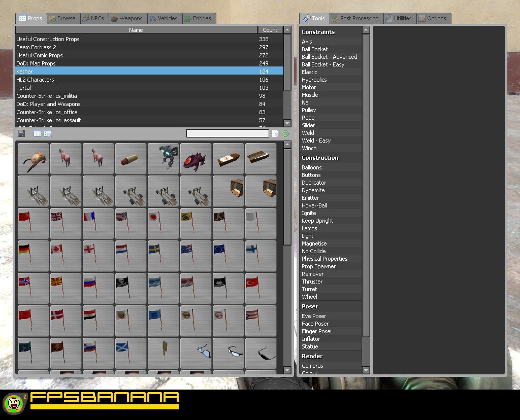Save the current spawnlist with the floppy icon
520x420 pixels.
click(x=21, y=133)
